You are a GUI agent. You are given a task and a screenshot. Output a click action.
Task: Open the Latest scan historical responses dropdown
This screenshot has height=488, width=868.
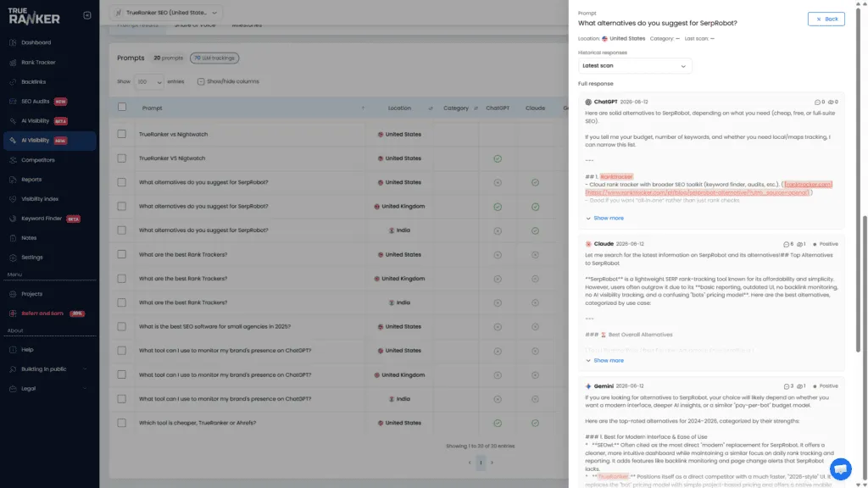tap(634, 66)
